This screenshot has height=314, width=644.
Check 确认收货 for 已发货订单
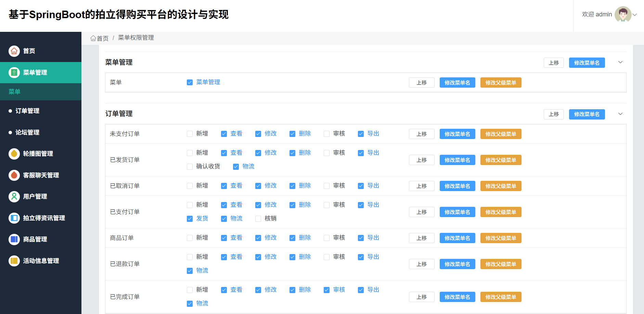[x=190, y=167]
